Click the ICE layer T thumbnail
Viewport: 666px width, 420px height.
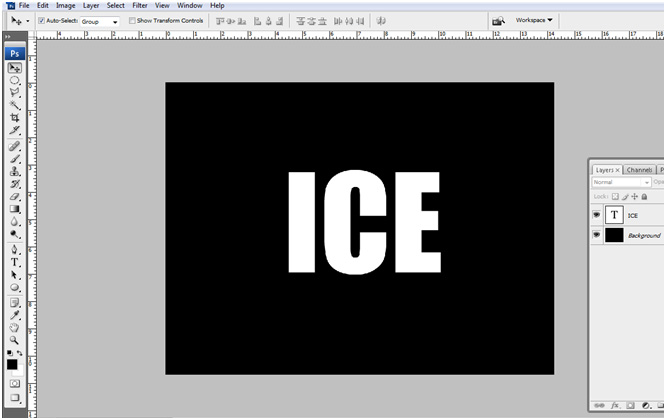(614, 215)
